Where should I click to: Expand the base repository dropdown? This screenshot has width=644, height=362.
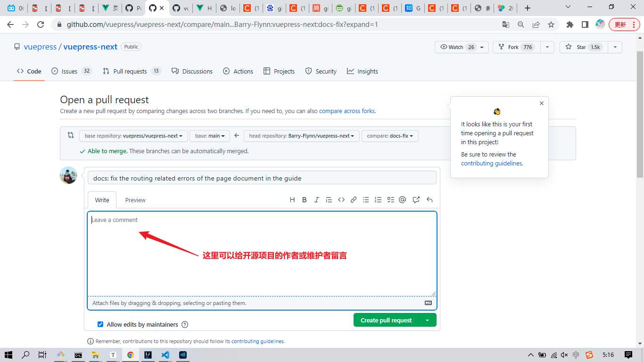pyautogui.click(x=133, y=136)
